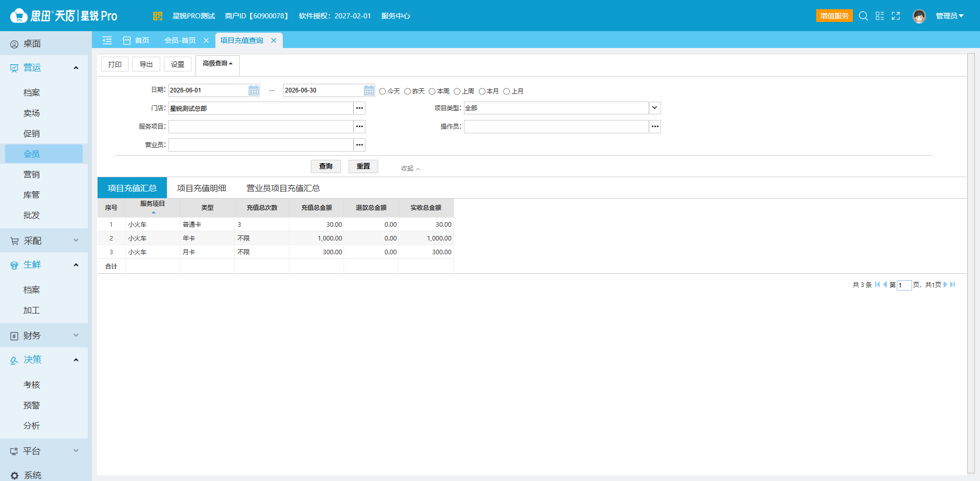This screenshot has height=481, width=980.
Task: Select the 今天 radio button
Action: pos(382,91)
